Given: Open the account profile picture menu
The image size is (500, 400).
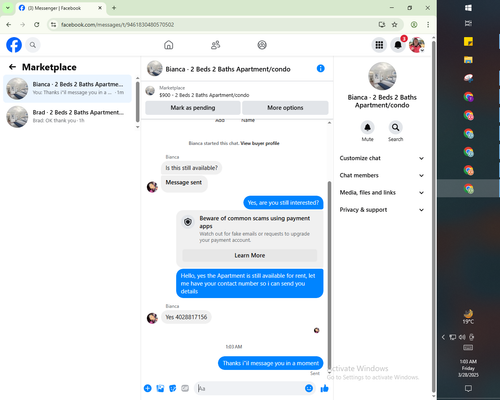Looking at the screenshot, I should click(417, 45).
